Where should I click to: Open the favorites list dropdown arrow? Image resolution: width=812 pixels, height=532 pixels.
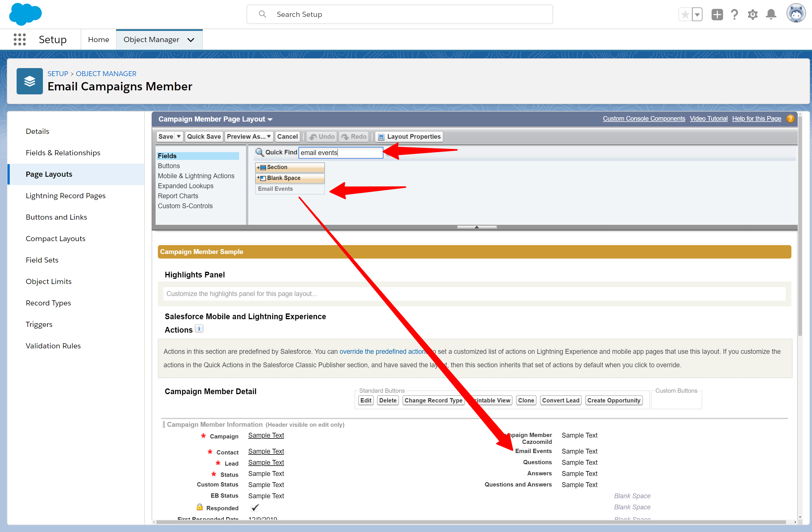[697, 15]
